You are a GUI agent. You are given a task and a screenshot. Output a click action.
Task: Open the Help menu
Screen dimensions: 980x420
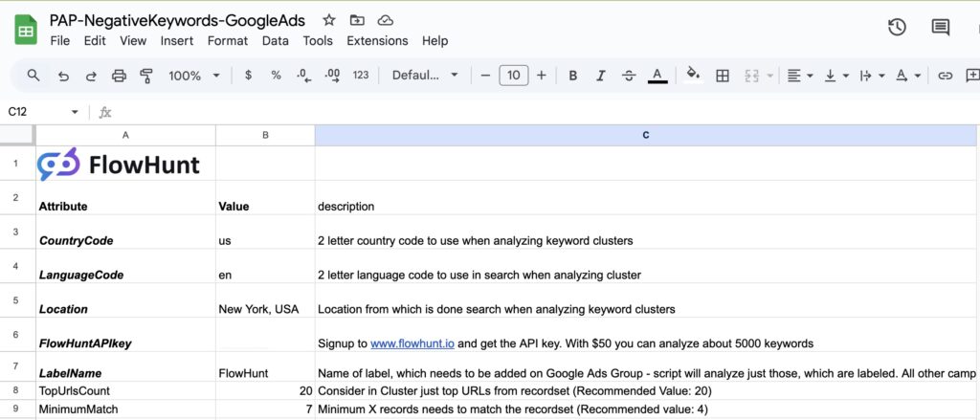[434, 40]
